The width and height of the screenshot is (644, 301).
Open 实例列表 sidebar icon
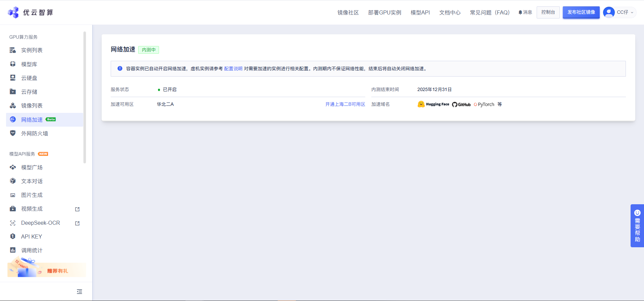click(13, 50)
